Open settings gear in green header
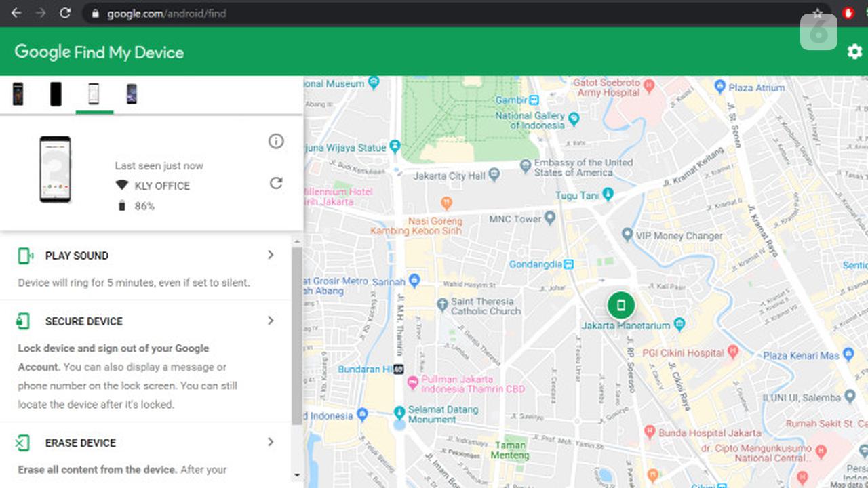The image size is (868, 488). coord(854,52)
